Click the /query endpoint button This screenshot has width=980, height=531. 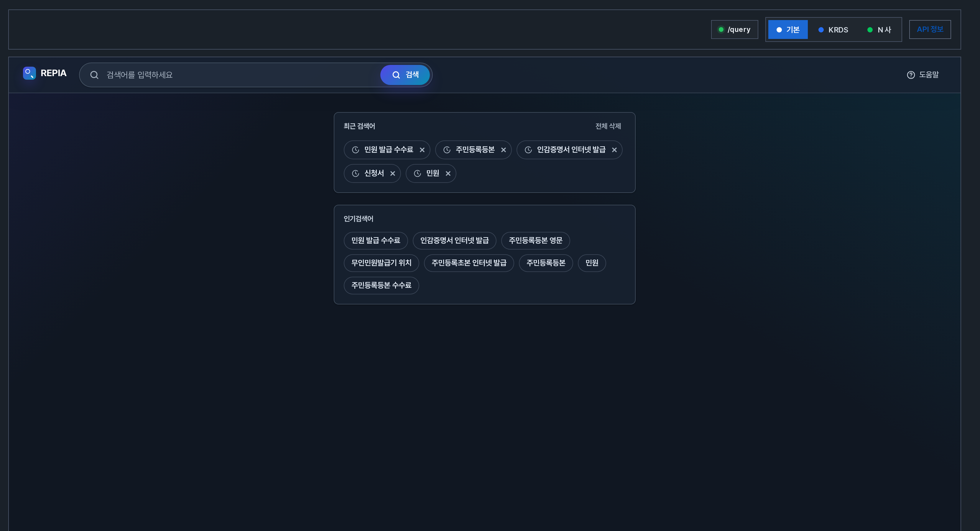[x=734, y=30]
